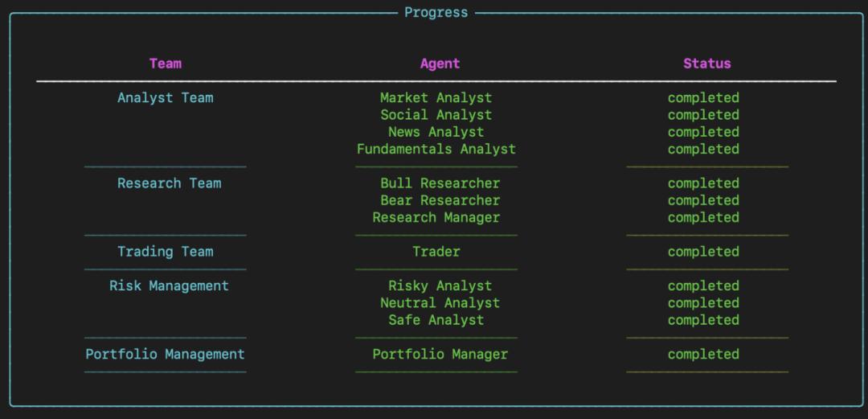This screenshot has width=868, height=419.
Task: Click the Bear Researcher agent
Action: coord(440,201)
